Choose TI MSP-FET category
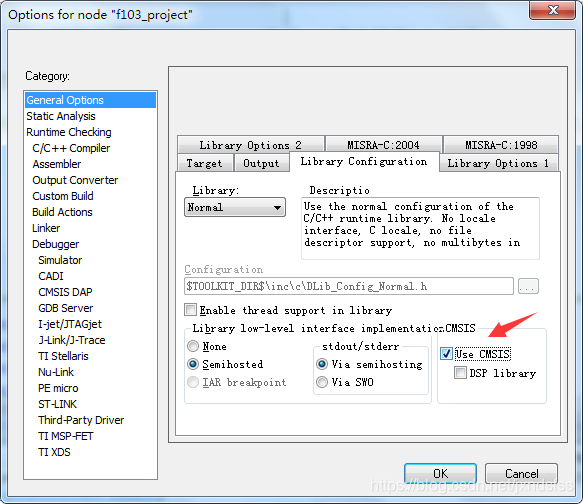This screenshot has height=504, width=583. pos(66,436)
